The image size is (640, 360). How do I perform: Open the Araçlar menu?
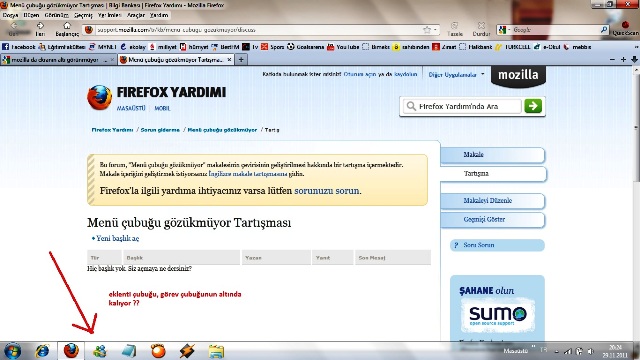136,15
